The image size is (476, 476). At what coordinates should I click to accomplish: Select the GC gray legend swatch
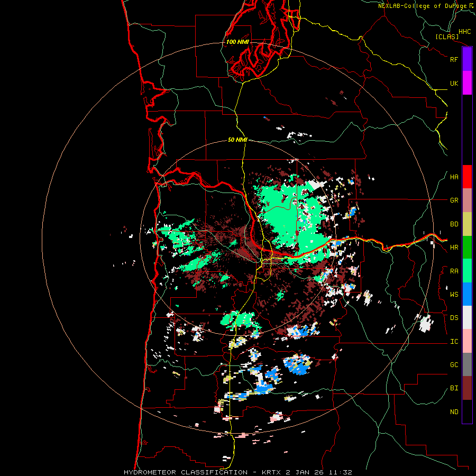click(x=467, y=364)
